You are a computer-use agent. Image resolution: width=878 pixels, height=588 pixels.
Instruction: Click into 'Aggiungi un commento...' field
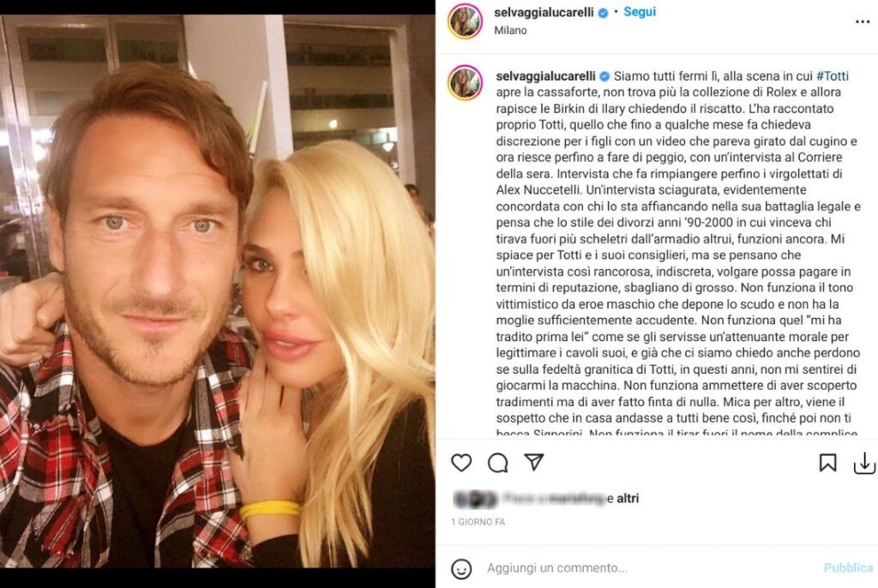pyautogui.click(x=650, y=567)
